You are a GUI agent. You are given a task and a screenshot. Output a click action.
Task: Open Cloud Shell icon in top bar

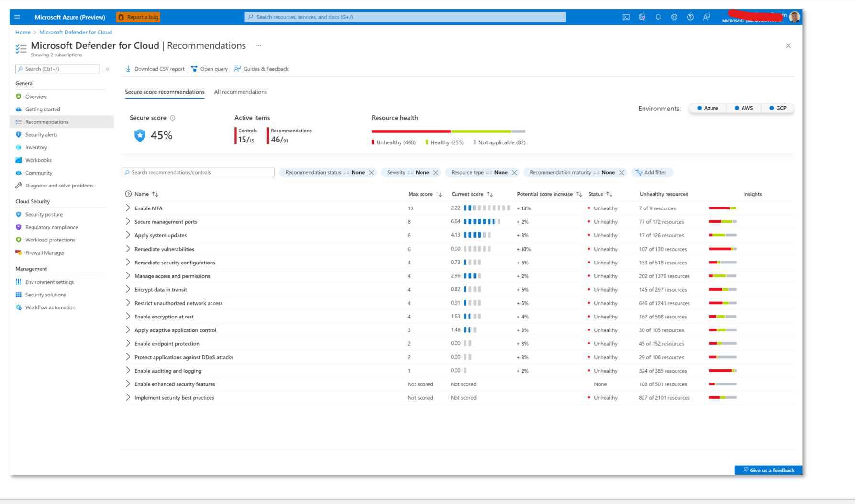626,17
